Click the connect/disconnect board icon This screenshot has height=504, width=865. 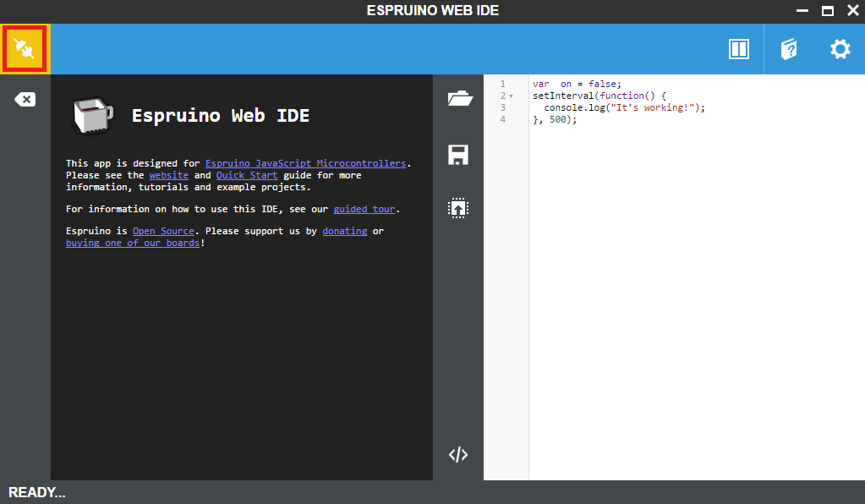pos(25,48)
